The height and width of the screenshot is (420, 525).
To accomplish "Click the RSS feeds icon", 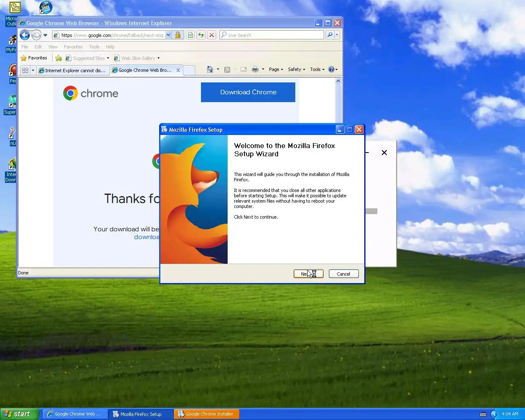I will 227,69.
